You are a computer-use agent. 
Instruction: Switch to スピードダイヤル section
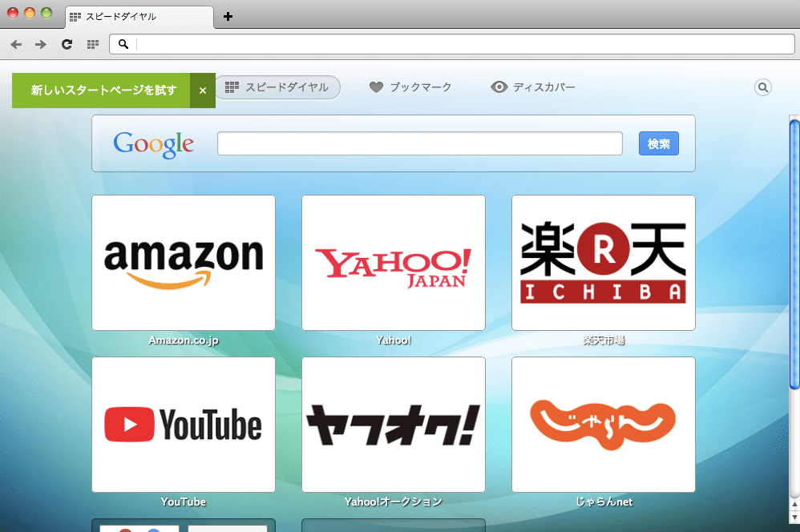[x=277, y=87]
